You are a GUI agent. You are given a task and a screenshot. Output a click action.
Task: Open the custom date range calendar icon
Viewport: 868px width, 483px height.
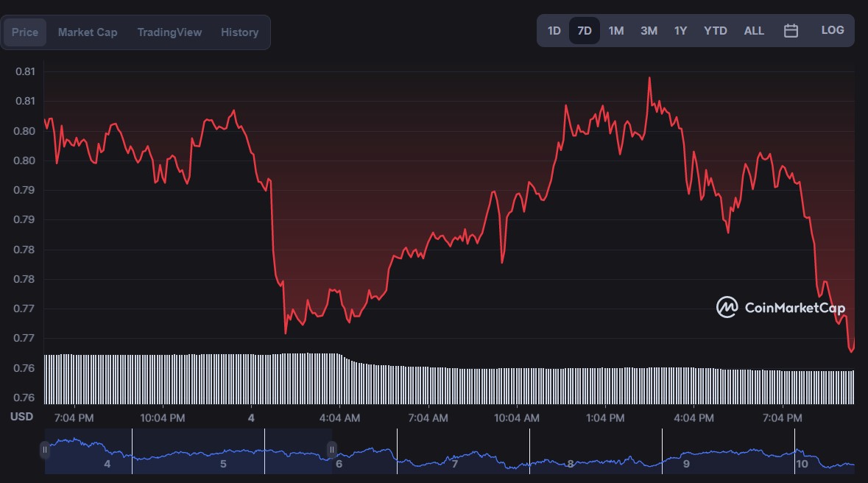(x=791, y=31)
